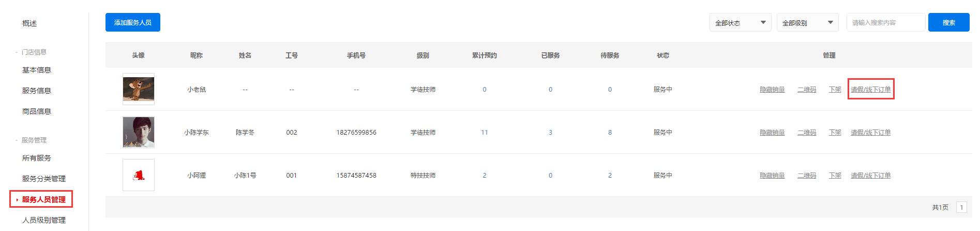Collapse the 门店信息 sidebar group
Screen dimensions: 980x231
[x=31, y=52]
